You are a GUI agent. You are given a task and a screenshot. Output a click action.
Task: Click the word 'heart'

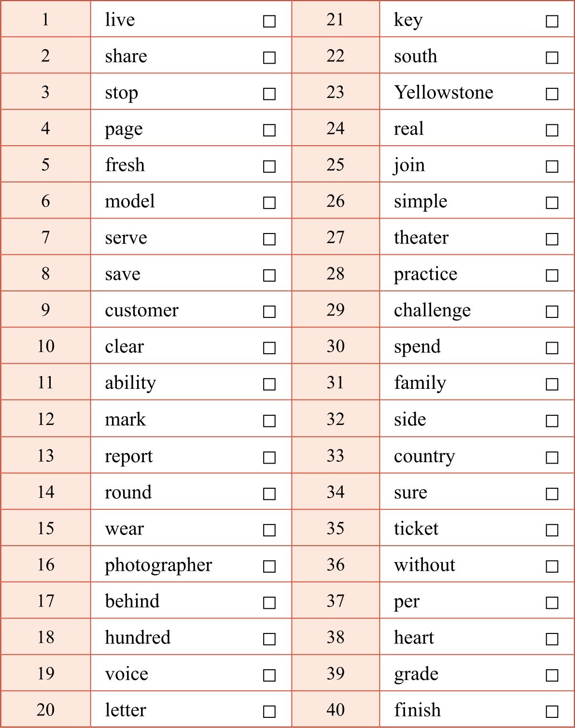[414, 637]
